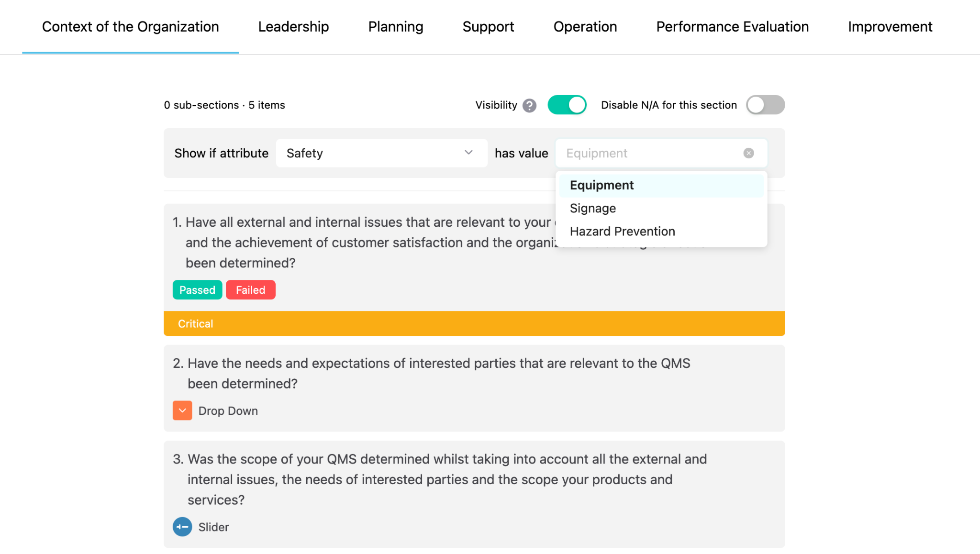980x554 pixels.
Task: Pick Hazard Prevention option
Action: tap(622, 231)
